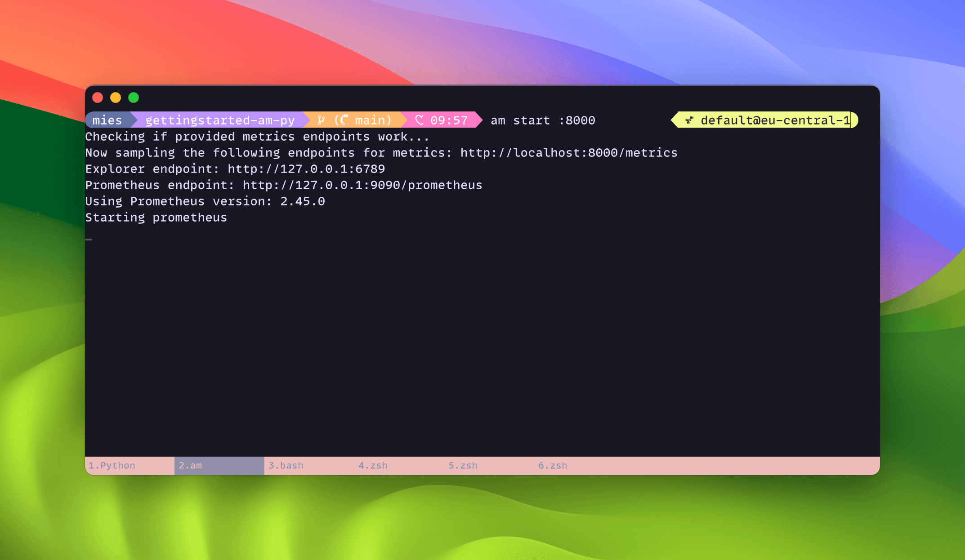
Task: Click the mies username prompt segment
Action: tap(107, 120)
